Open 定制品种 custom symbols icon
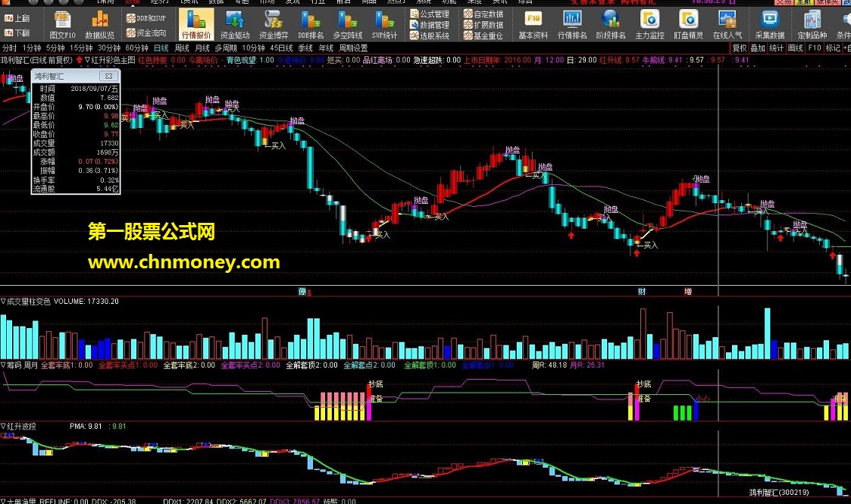Viewport: 851px width, 504px height. coord(812,25)
